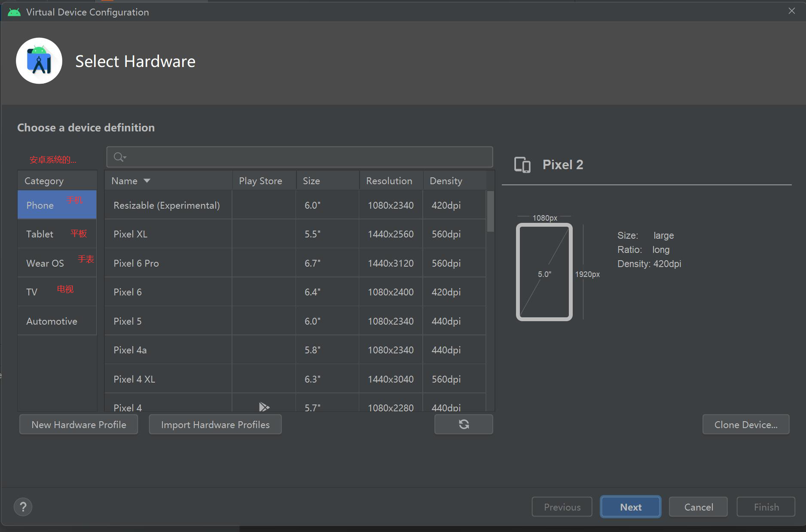Select the Pixel 6 device row
Image resolution: width=806 pixels, height=532 pixels.
(296, 292)
